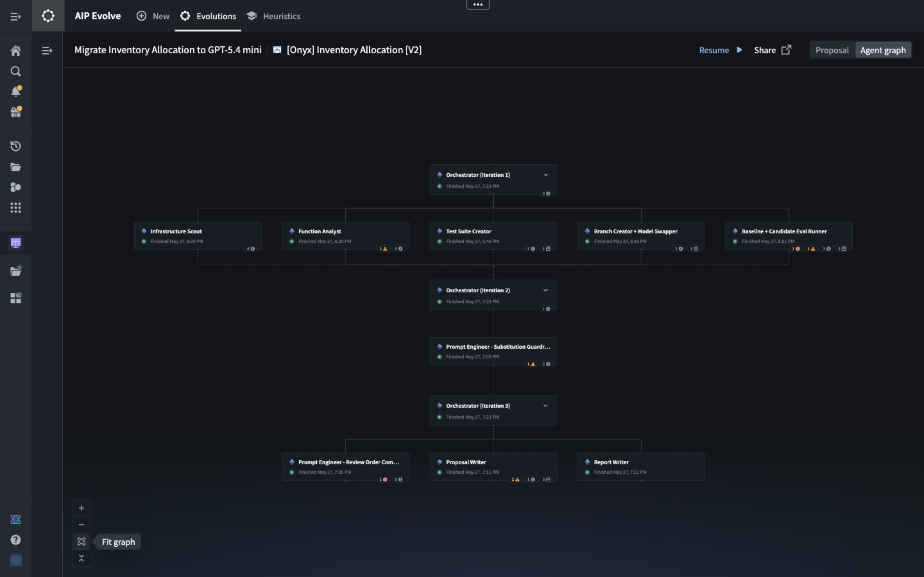Viewport: 924px width, 577px height.
Task: Click the purple AIP Evolve sidebar icon
Action: click(x=16, y=243)
